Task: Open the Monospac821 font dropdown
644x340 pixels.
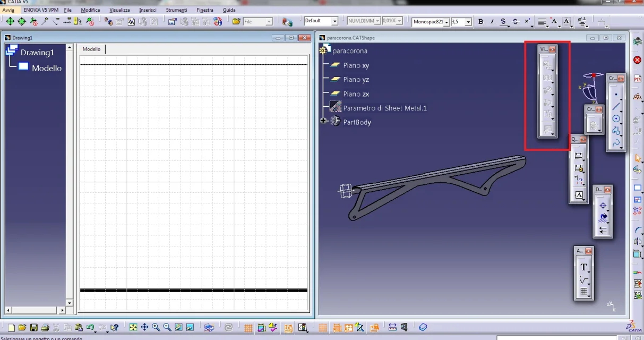Action: 446,22
